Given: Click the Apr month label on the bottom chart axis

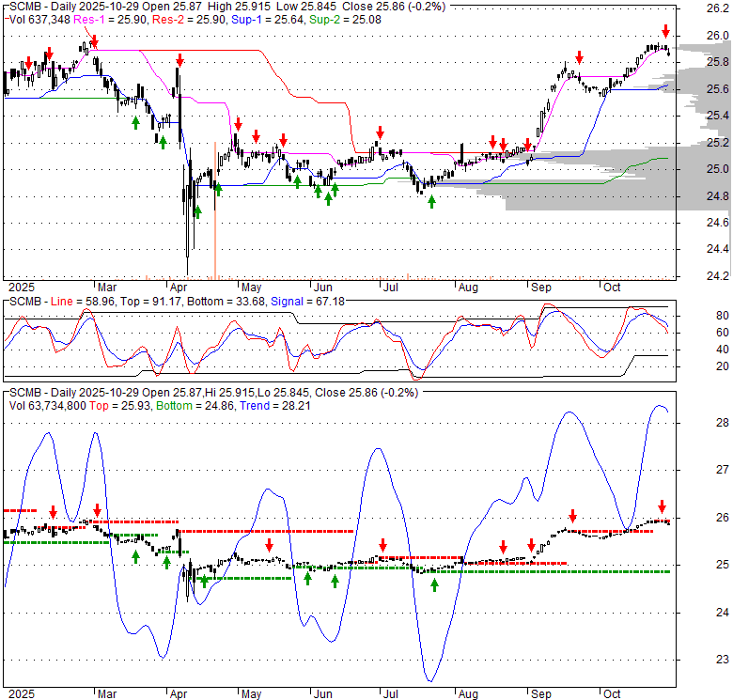Looking at the screenshot, I should [x=179, y=692].
